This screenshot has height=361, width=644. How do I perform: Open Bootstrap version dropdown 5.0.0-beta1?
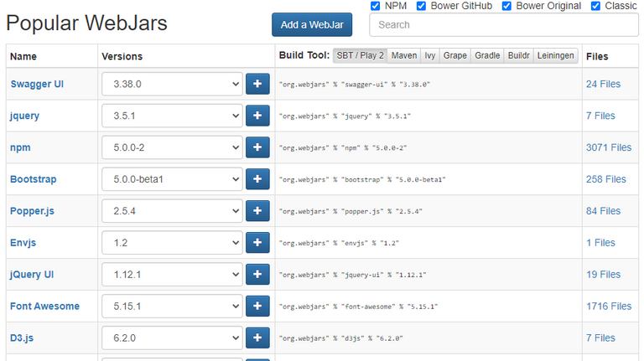click(x=172, y=179)
